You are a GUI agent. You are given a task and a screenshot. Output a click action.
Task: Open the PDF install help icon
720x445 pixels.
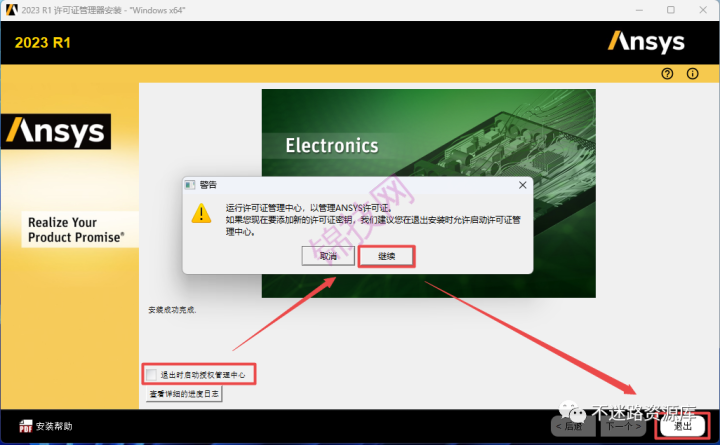point(26,426)
